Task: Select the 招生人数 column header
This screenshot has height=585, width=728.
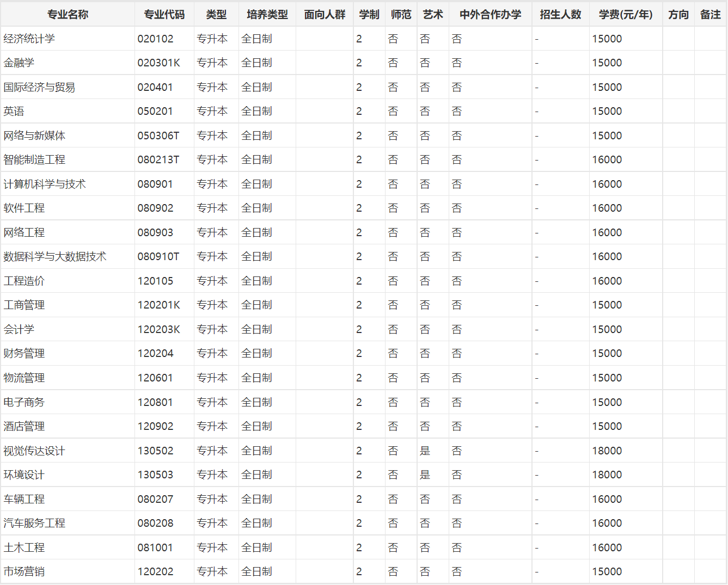Action: point(560,15)
